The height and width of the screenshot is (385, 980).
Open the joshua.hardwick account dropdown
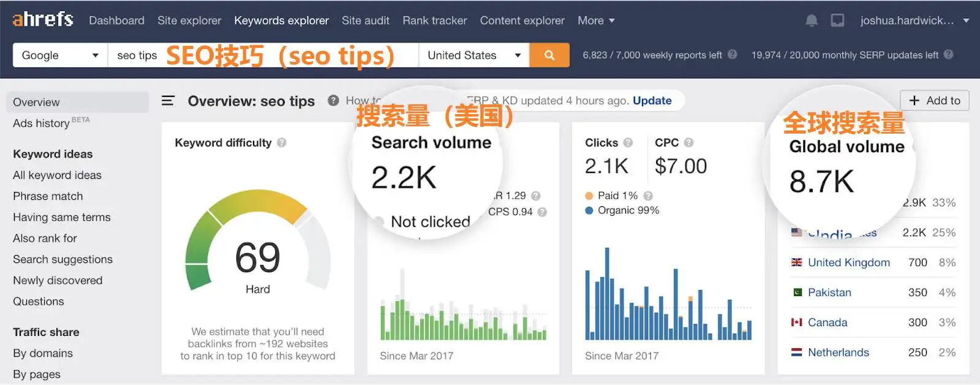coord(914,21)
